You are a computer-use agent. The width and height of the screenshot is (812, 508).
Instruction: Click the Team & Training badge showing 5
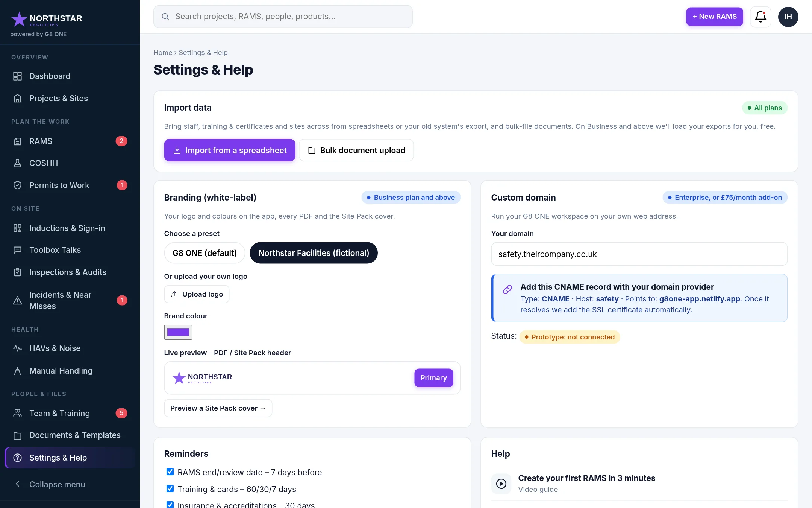[121, 413]
